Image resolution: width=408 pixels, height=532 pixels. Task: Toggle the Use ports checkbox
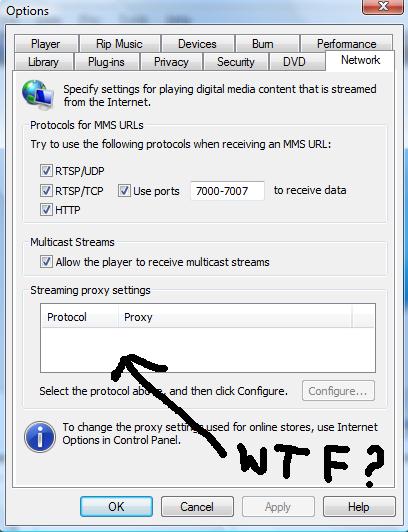click(x=124, y=191)
